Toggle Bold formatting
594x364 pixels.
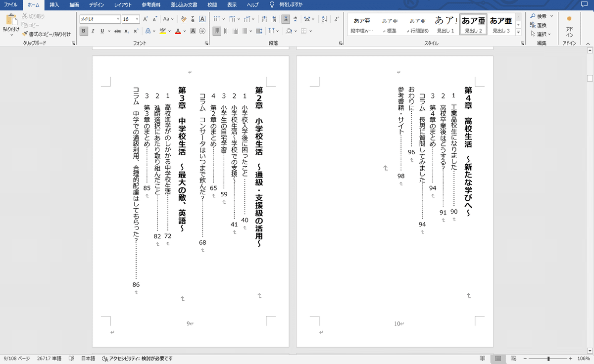point(84,31)
